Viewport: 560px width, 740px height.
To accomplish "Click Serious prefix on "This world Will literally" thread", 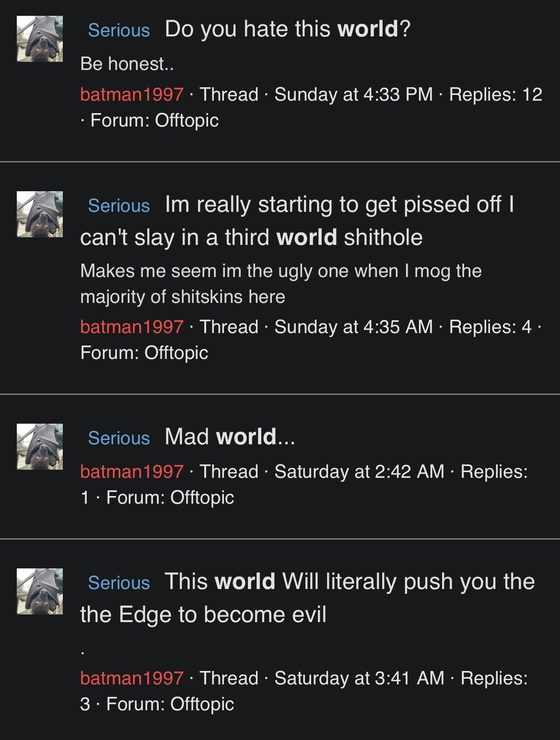I will coord(119,583).
